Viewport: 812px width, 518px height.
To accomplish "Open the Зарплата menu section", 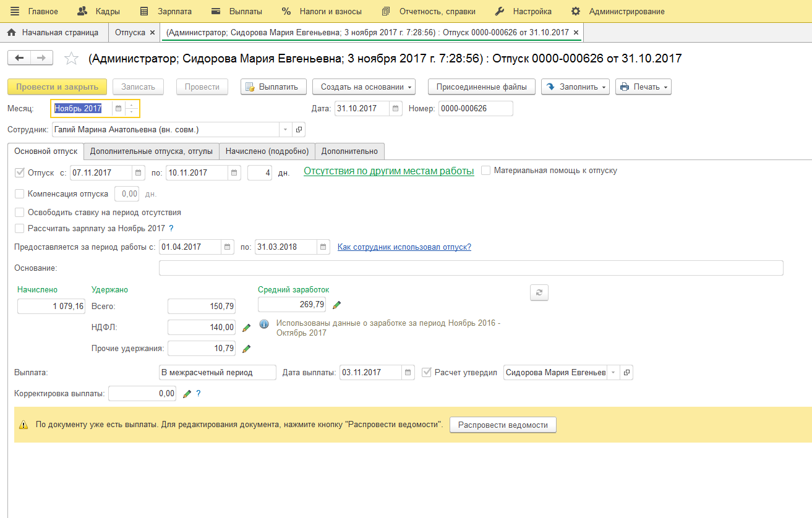I will click(166, 11).
